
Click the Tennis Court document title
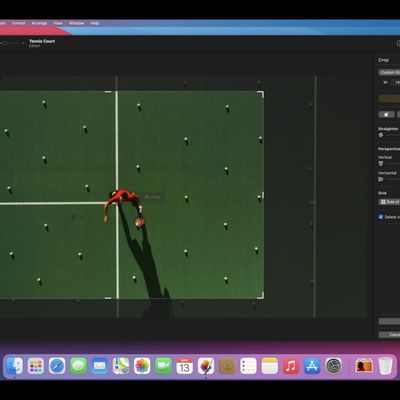(x=42, y=41)
